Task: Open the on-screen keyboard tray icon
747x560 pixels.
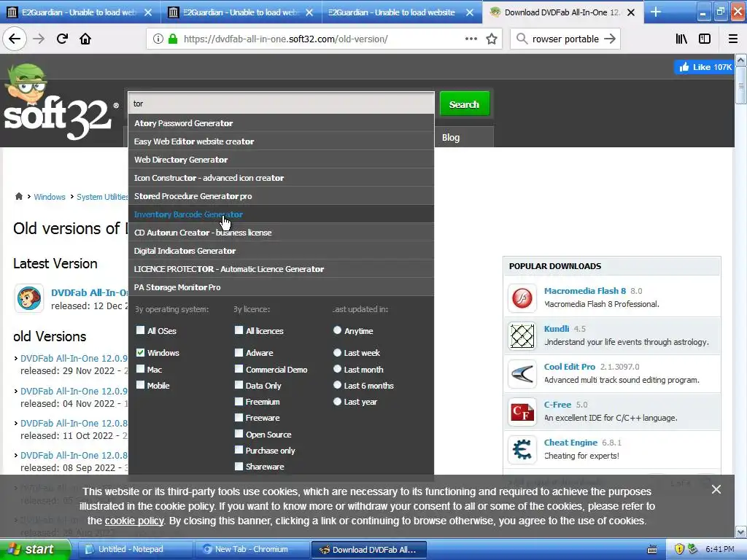Action: (x=652, y=550)
